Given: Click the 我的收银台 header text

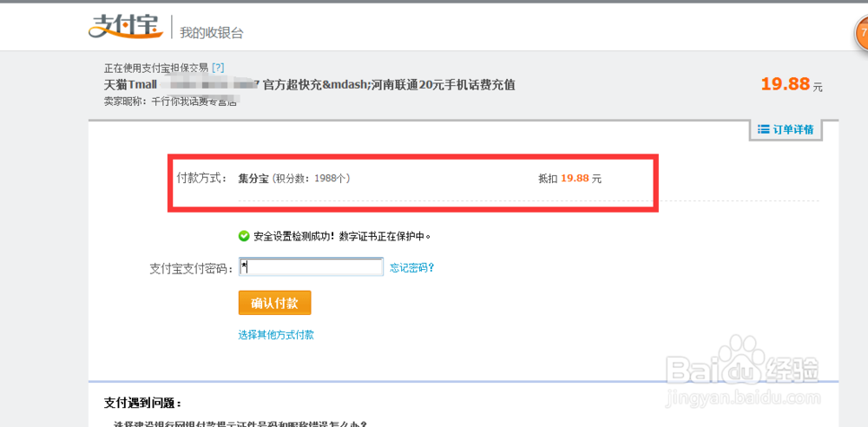Looking at the screenshot, I should click(212, 33).
